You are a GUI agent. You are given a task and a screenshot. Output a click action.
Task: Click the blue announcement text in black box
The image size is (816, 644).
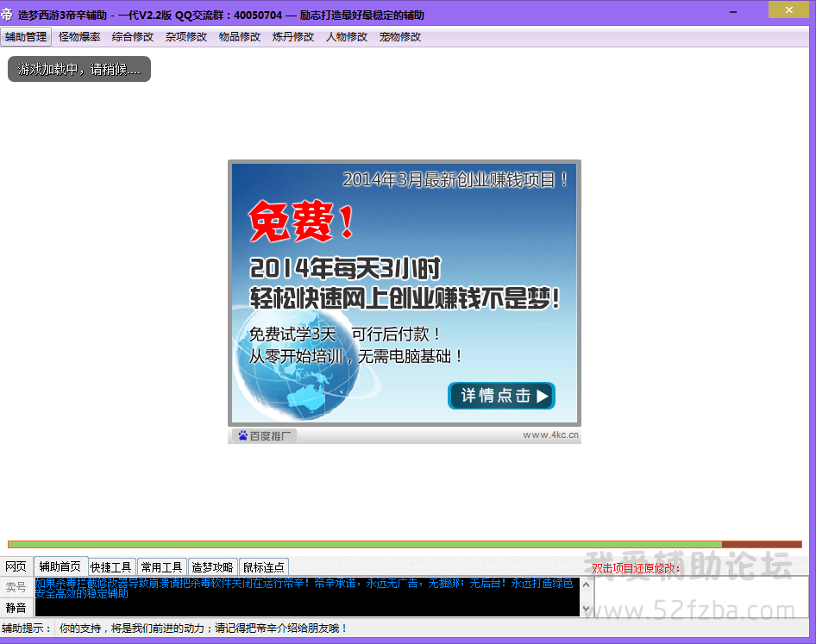tap(304, 588)
